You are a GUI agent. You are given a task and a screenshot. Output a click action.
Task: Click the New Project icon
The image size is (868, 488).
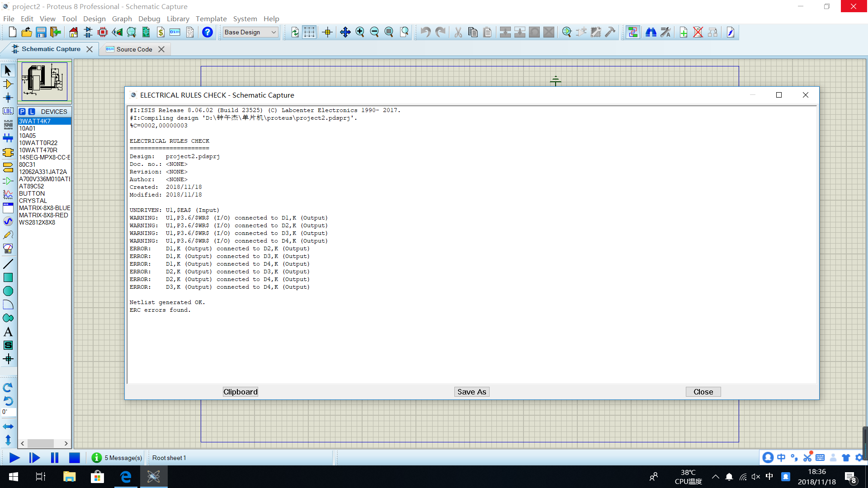pos(13,32)
